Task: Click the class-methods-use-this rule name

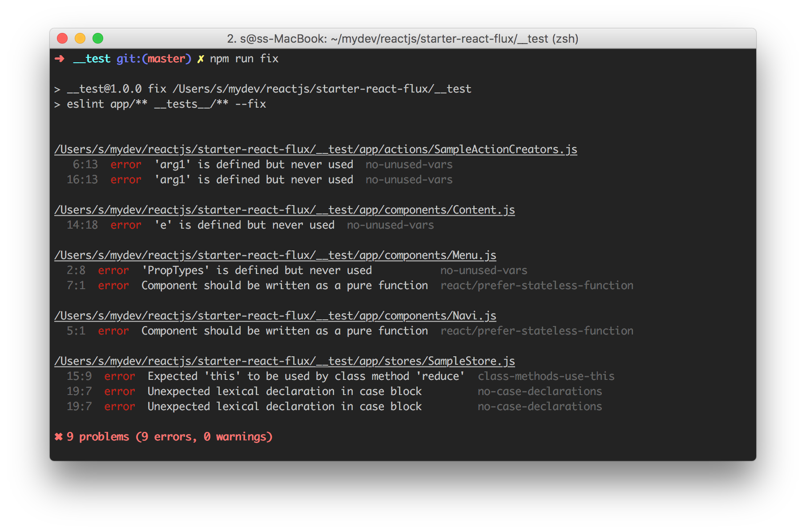Action: tap(546, 376)
